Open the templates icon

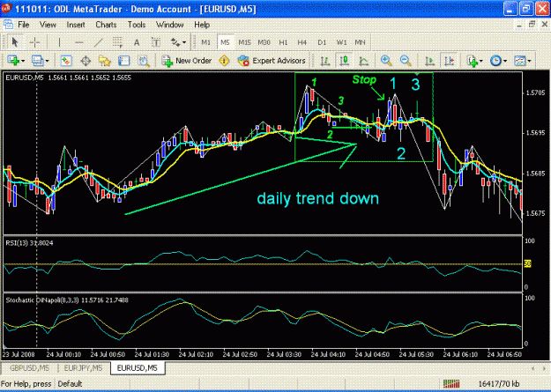(519, 61)
